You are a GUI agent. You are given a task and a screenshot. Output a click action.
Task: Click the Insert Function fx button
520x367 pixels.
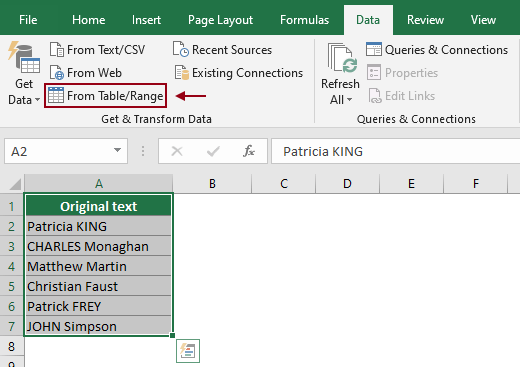point(249,151)
